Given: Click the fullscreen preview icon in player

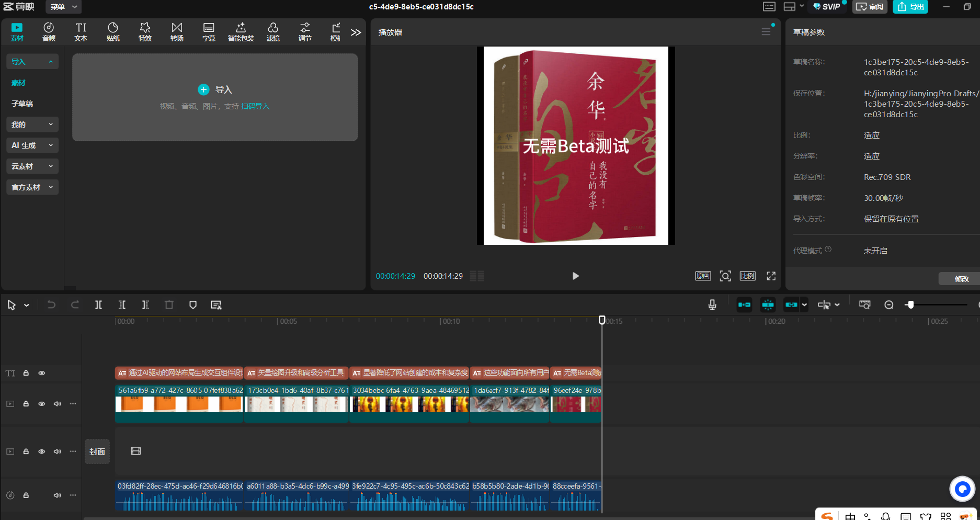Looking at the screenshot, I should [771, 276].
